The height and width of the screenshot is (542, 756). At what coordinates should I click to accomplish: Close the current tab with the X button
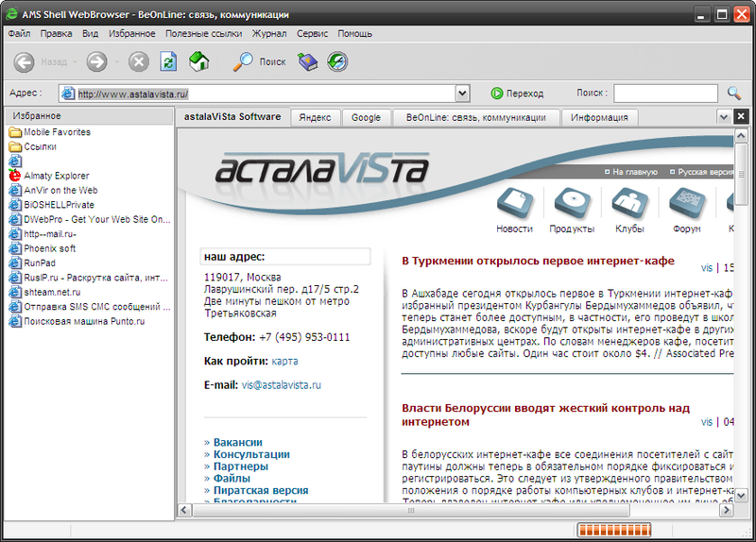(741, 116)
